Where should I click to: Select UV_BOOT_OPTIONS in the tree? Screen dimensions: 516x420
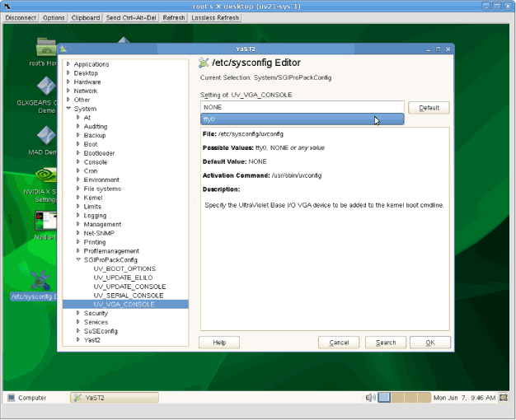[124, 268]
